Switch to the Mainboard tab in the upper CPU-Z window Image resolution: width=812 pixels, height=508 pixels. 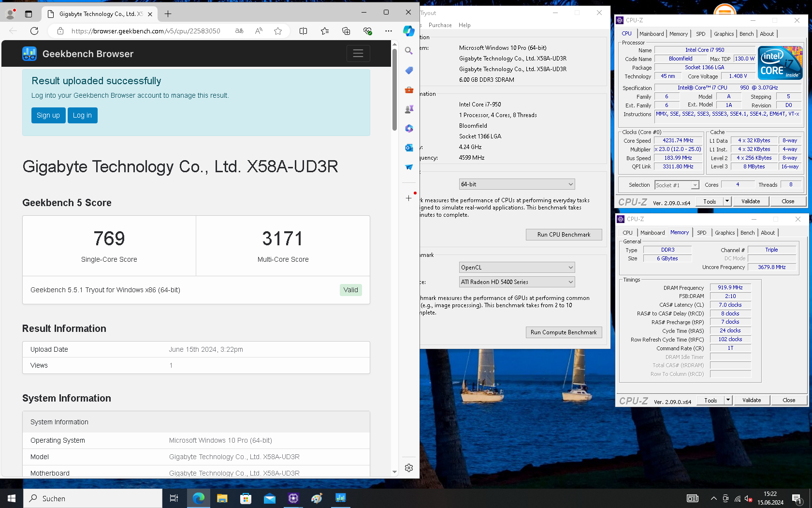[x=652, y=34]
